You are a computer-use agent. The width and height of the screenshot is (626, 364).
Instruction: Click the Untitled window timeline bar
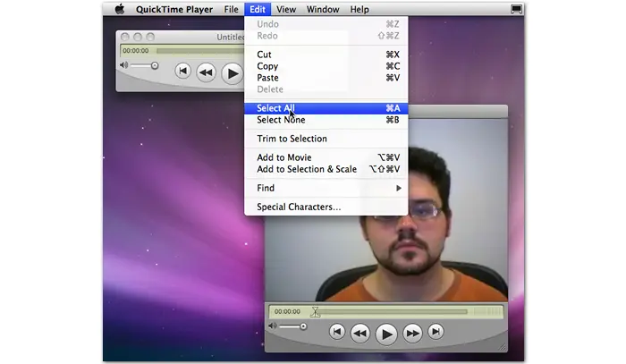200,51
